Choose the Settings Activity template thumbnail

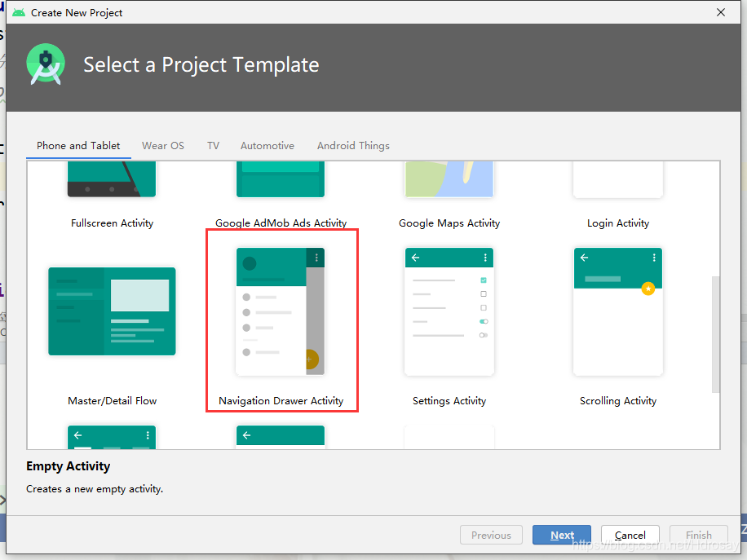449,311
